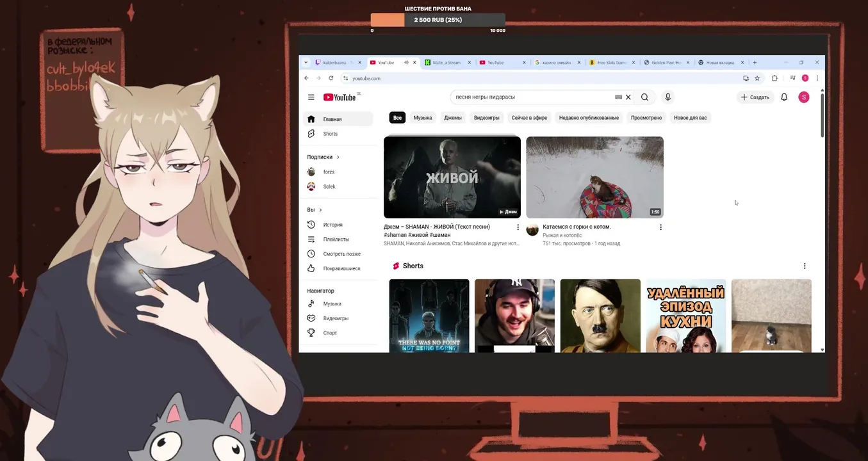Viewport: 868px width, 461px height.
Task: Click the Катаемся с горки с котом title
Action: [x=577, y=227]
